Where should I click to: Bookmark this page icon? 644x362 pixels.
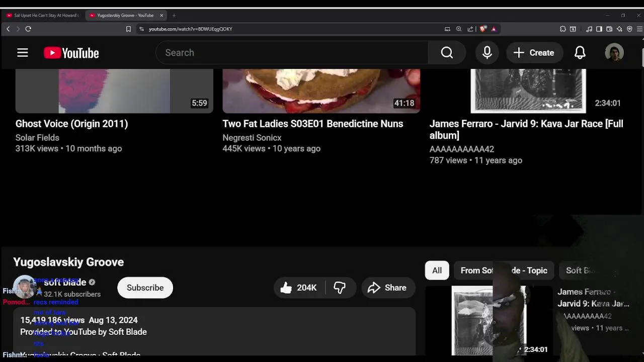(x=128, y=29)
